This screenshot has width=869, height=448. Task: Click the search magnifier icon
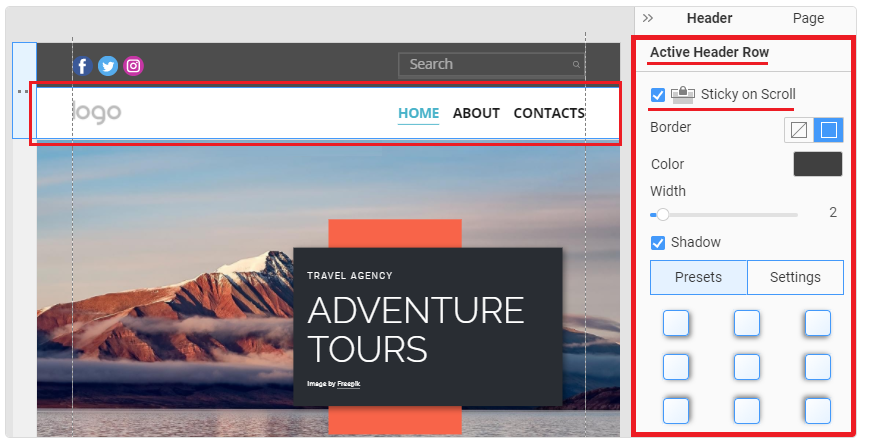(576, 65)
